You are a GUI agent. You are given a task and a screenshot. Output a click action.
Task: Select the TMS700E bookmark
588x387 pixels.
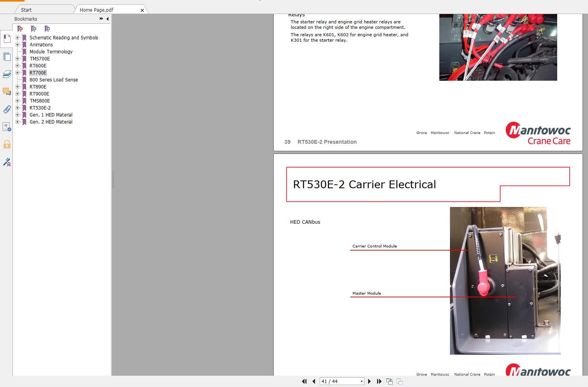pos(40,59)
